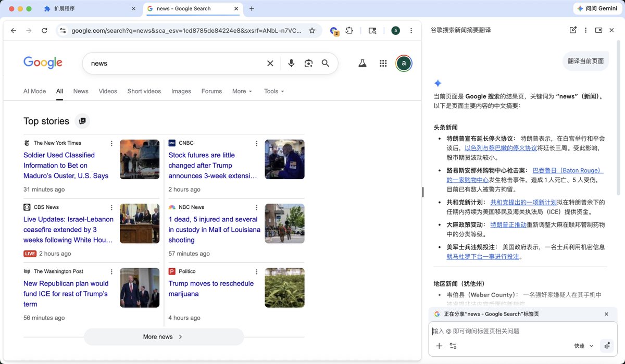625x364 pixels.
Task: Expand the Tools dropdown
Action: tap(274, 91)
